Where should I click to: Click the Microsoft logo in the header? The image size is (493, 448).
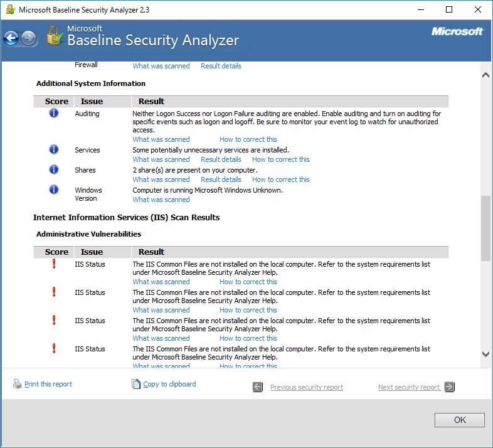click(457, 31)
